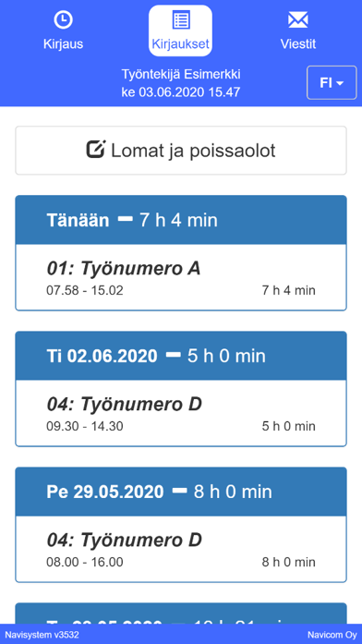The height and width of the screenshot is (644, 362).
Task: Collapse the Pe 29.05.2020 day header
Action: (x=181, y=492)
